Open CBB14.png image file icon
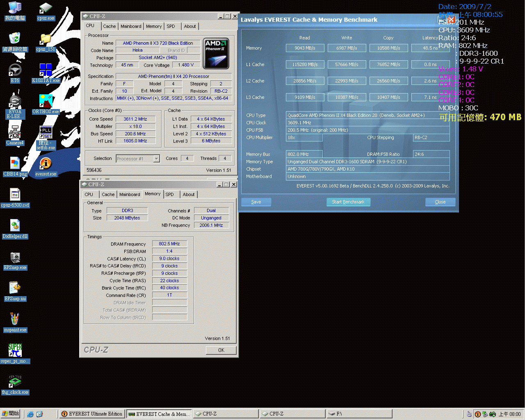Viewport: 525px width, 420px height. click(15, 167)
